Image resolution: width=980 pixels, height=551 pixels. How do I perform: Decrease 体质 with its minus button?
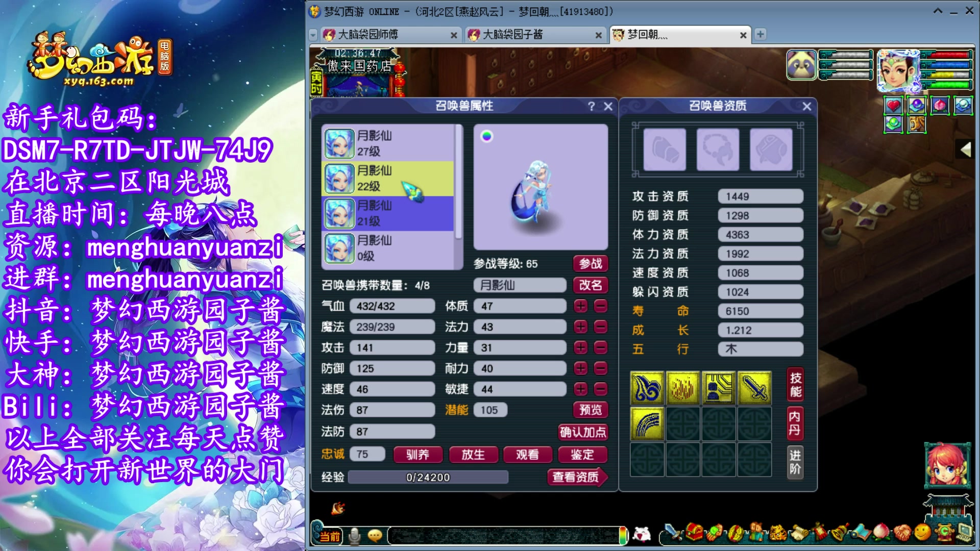click(x=601, y=306)
